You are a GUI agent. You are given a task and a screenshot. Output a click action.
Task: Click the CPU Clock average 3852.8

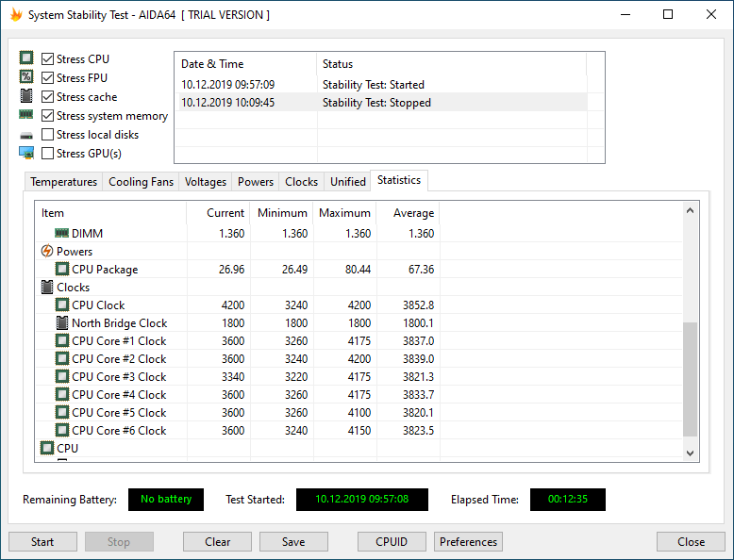[x=418, y=305]
